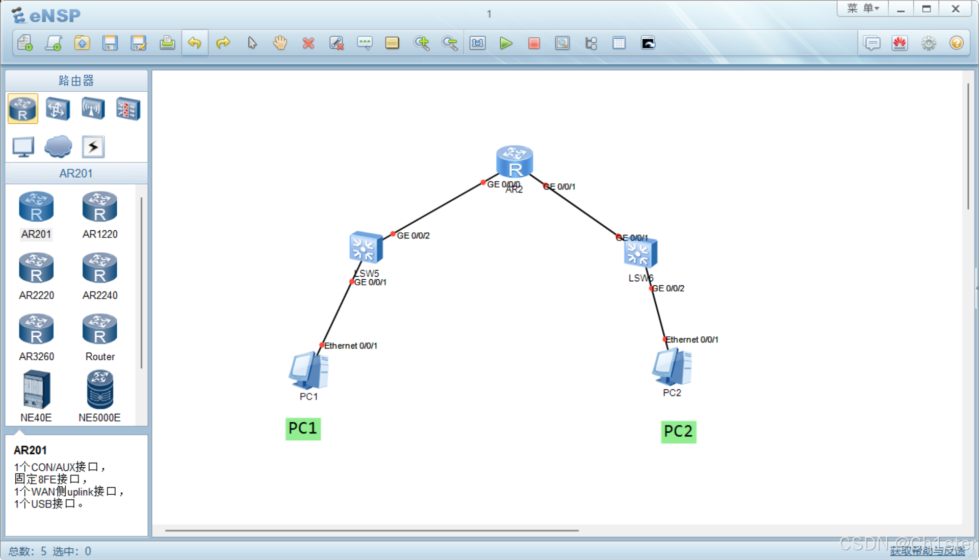Select the wireless WLAN device category icon
Viewport: 979px width, 560px height.
pyautogui.click(x=93, y=109)
